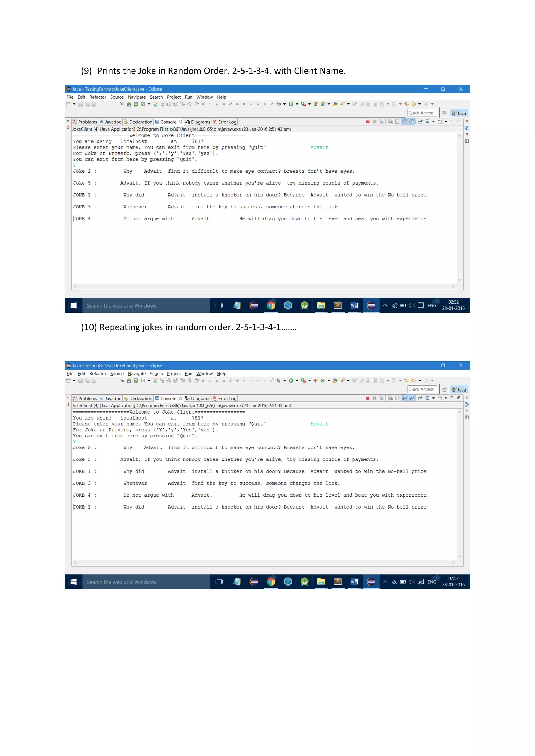This screenshot has height=756, width=535.
Task: Click Remove Launch X icon in figure (9) console
Action: [x=375, y=122]
